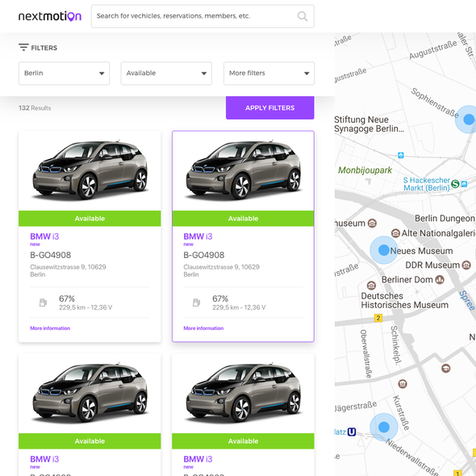Image resolution: width=476 pixels, height=476 pixels.
Task: Click the nextmotion logo
Action: (50, 16)
